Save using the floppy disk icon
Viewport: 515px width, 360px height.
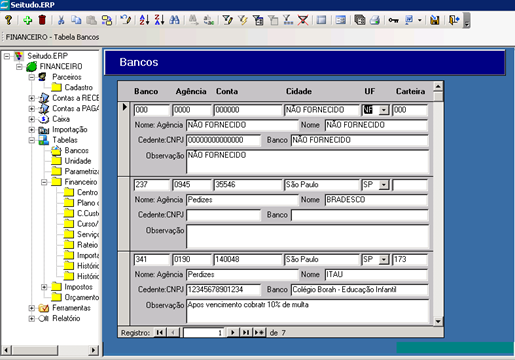tap(434, 20)
